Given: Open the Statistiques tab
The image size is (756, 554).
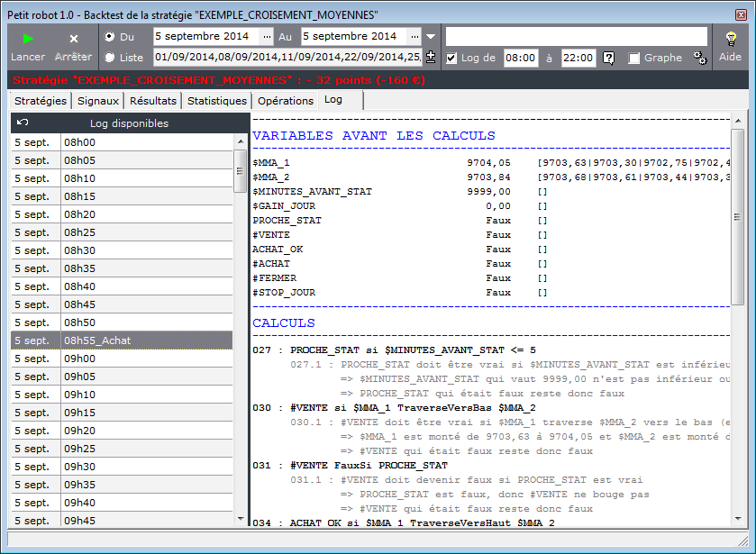Looking at the screenshot, I should coord(216,101).
